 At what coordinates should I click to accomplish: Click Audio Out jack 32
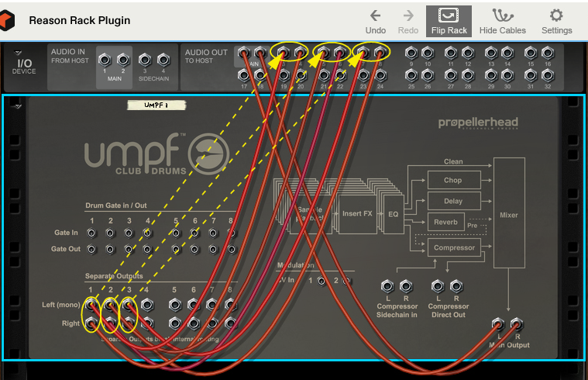(548, 75)
